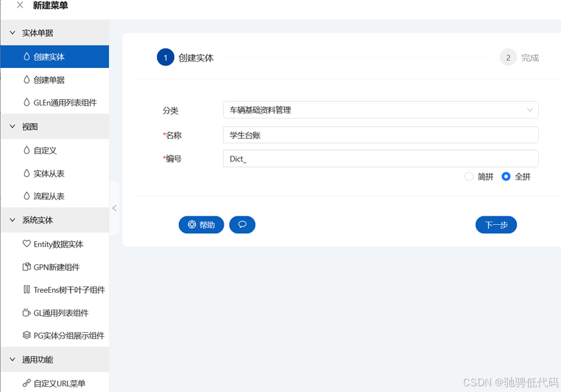
Task: Click the drop icon beside 自定义
Action: (x=27, y=150)
